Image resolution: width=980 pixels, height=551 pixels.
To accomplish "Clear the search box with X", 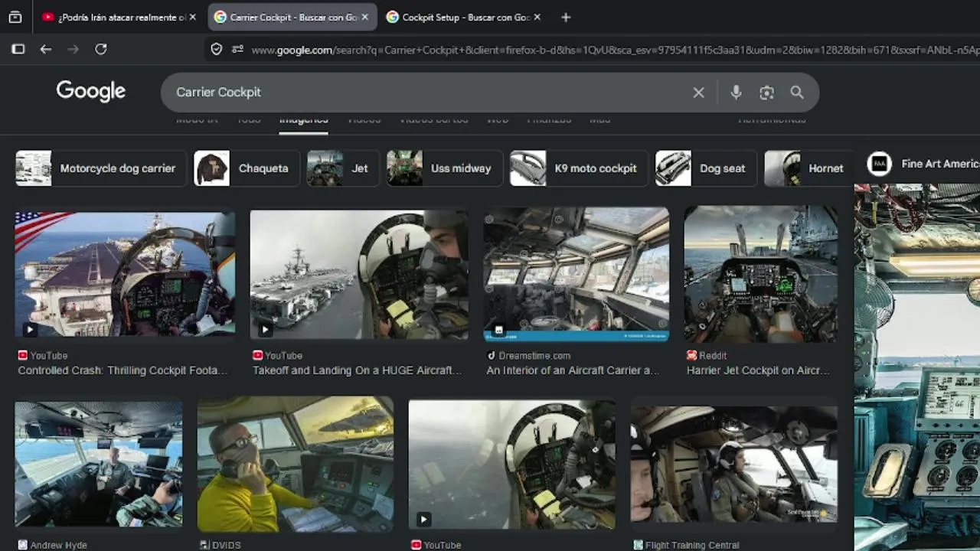I will [698, 93].
